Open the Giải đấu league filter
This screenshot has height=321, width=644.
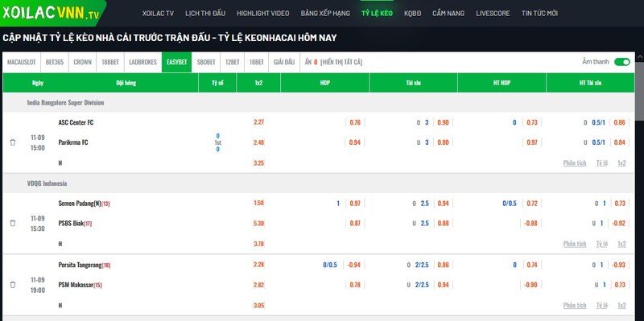(x=284, y=63)
